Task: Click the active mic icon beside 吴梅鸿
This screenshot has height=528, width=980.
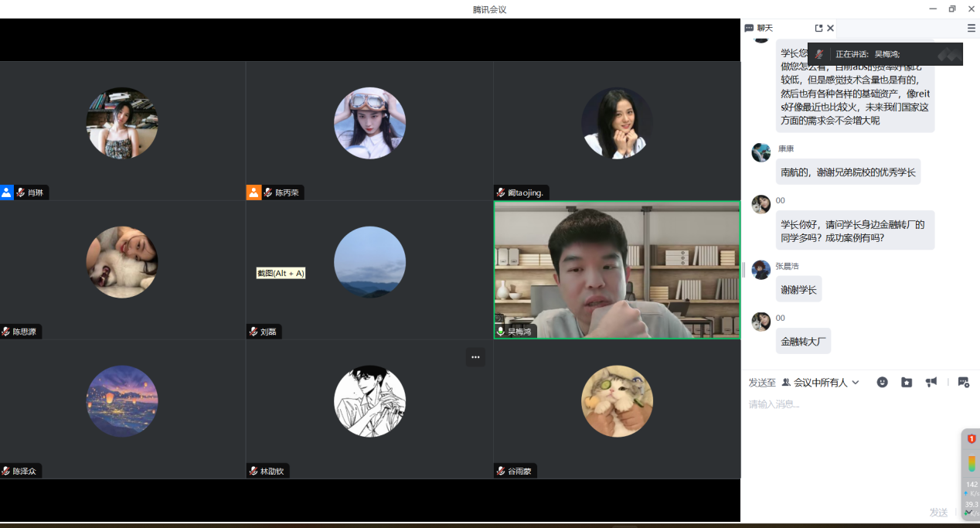Action: pos(501,332)
